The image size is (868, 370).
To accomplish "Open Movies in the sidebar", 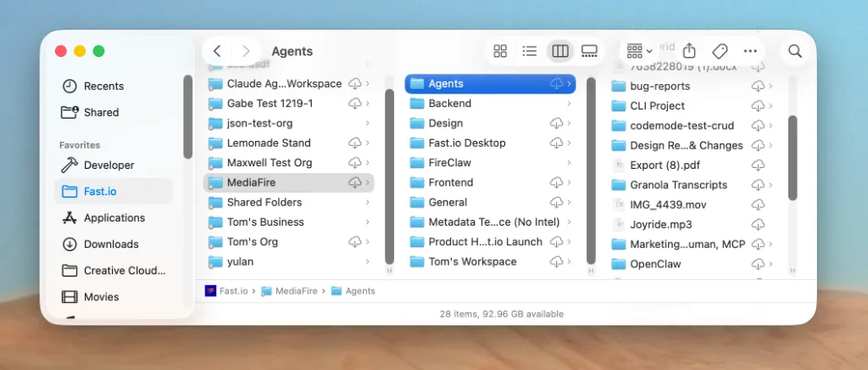I will [114, 297].
